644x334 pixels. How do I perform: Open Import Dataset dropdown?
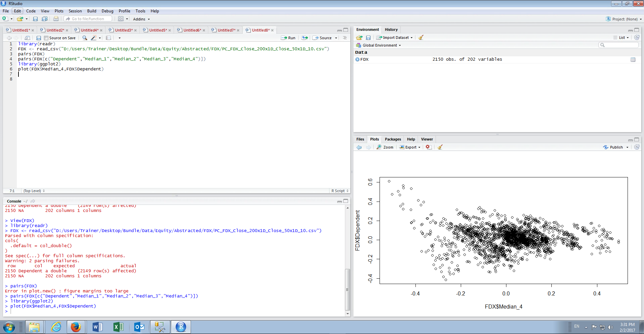[394, 38]
